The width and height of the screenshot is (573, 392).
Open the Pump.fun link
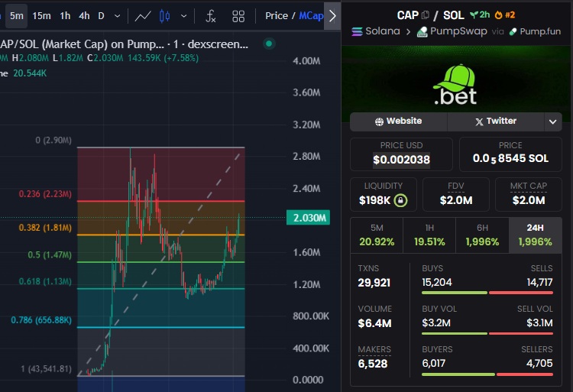tap(535, 31)
